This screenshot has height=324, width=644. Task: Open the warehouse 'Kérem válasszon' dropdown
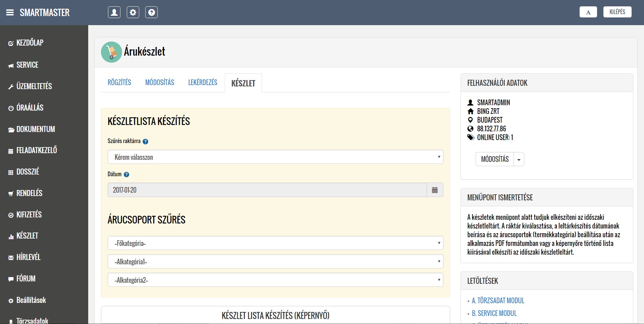(x=275, y=157)
